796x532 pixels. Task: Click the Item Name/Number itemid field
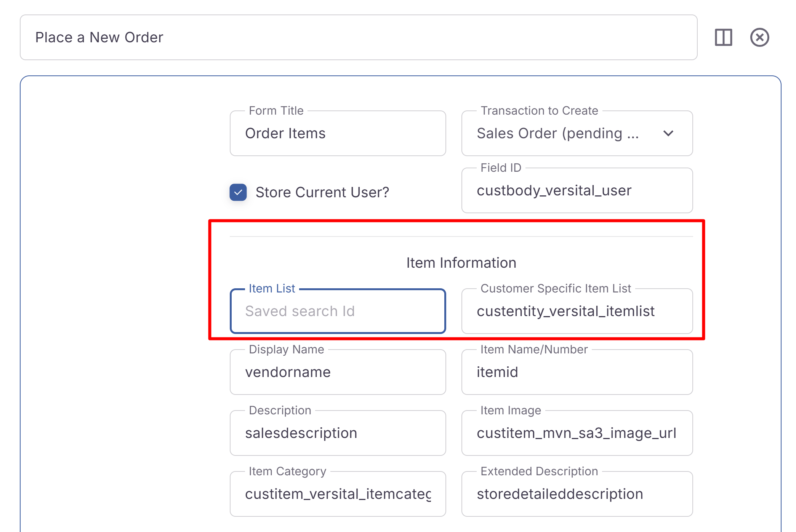[x=577, y=372]
